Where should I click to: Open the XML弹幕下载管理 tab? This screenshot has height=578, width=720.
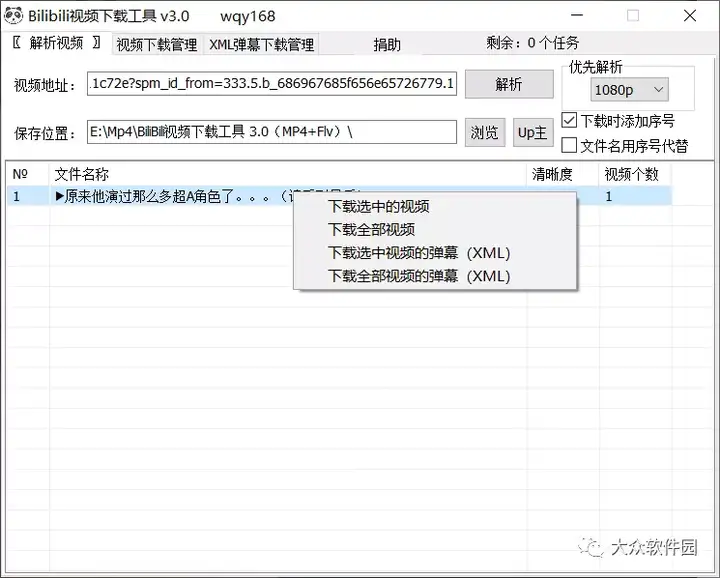pyautogui.click(x=261, y=45)
